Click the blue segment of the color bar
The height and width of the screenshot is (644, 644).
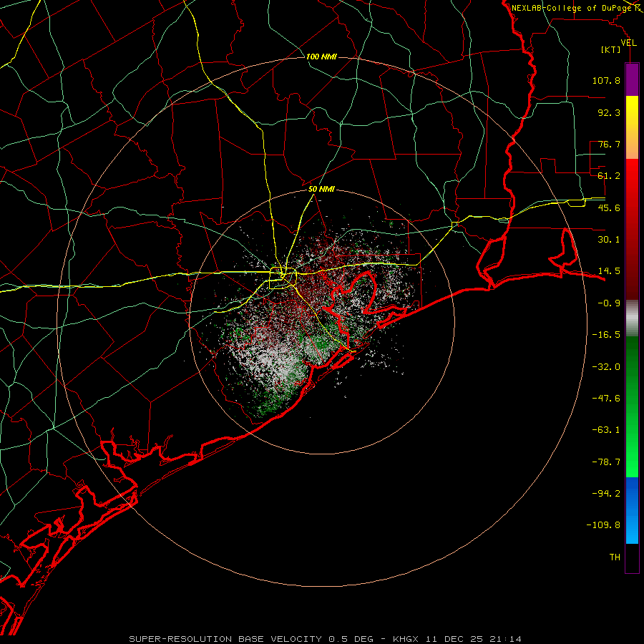pyautogui.click(x=632, y=510)
